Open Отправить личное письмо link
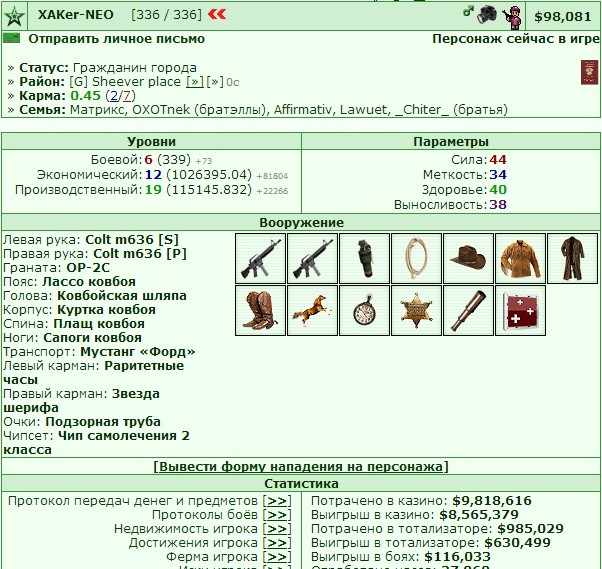 tap(116, 39)
